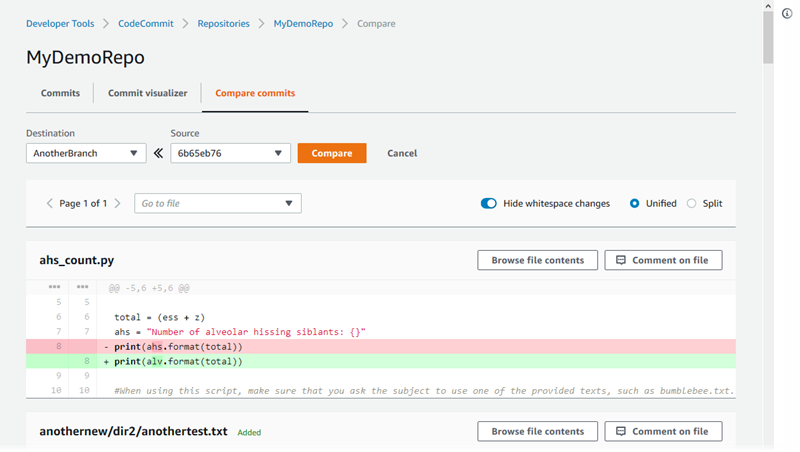The image size is (800, 452).
Task: Click the swap branches double-chevron icon
Action: point(158,153)
